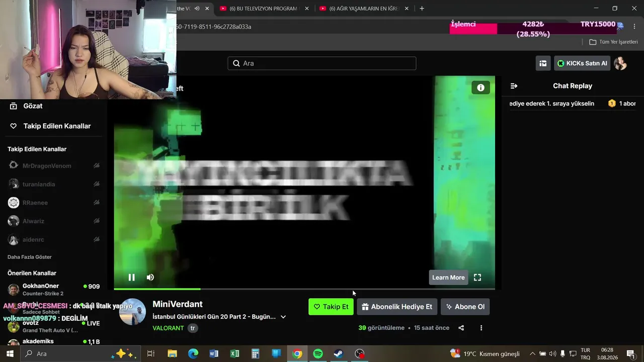Open the video's three-dot options menu

coord(481,328)
